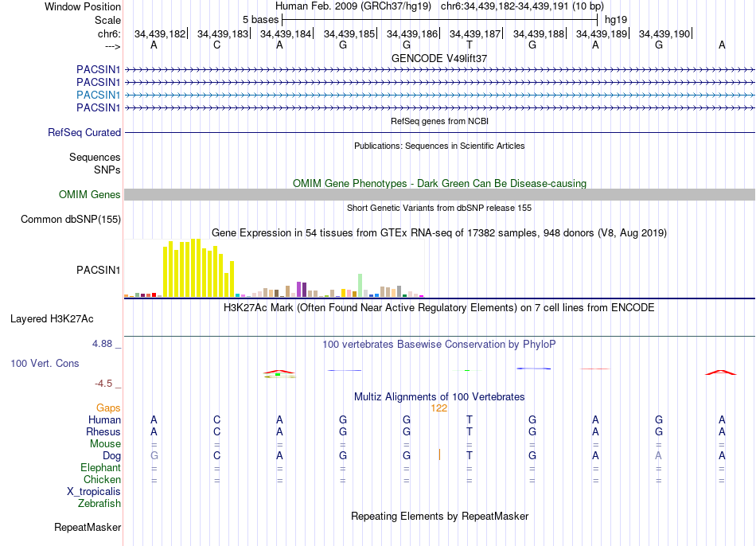This screenshot has height=546, width=756.
Task: Click Repeating Elements by RepeatMasker title
Action: pos(440,516)
